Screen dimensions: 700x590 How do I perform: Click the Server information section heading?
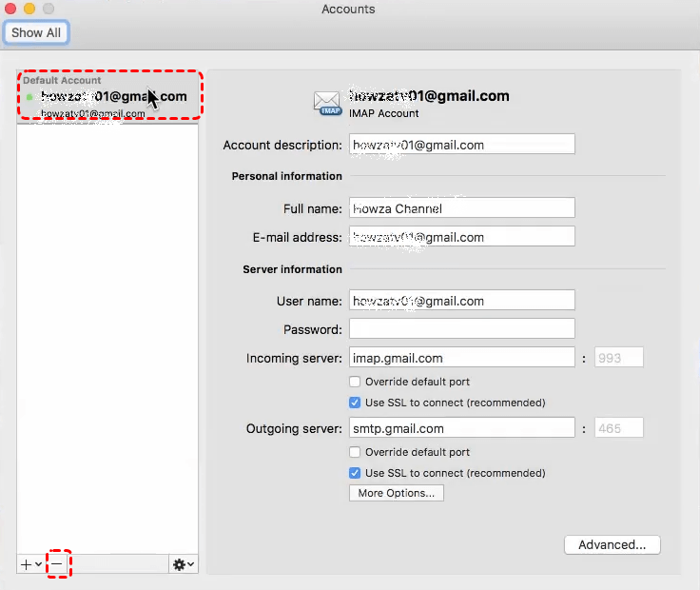(x=292, y=269)
